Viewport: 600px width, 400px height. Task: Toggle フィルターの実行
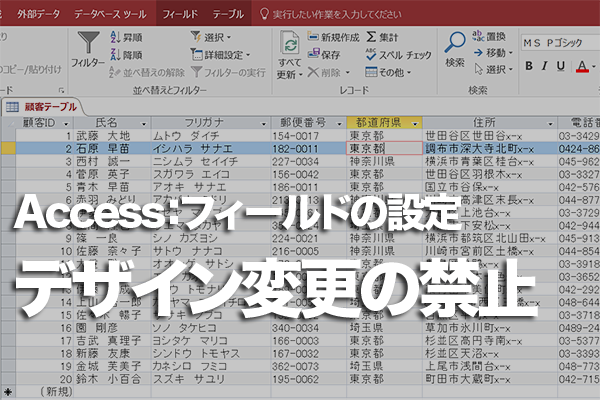(228, 72)
